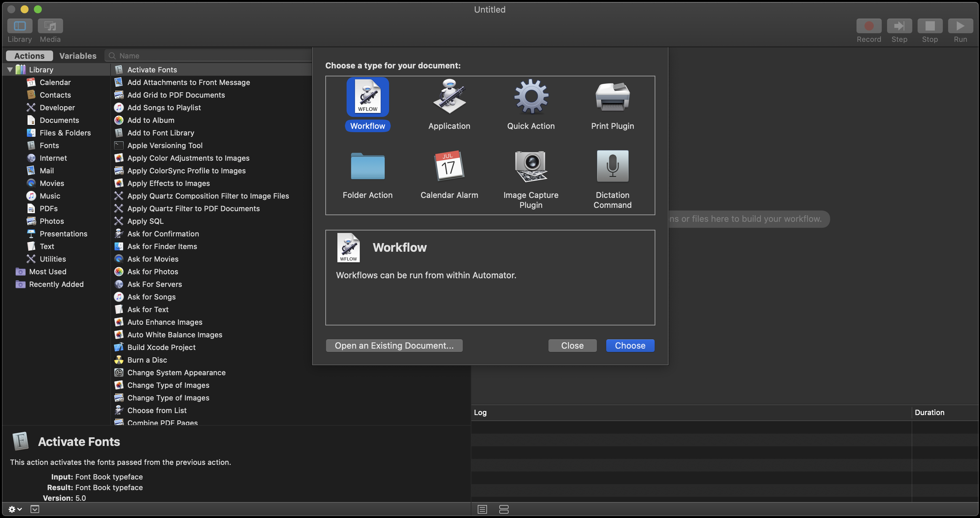The image size is (980, 518).
Task: Select the Application document type icon
Action: [x=449, y=97]
